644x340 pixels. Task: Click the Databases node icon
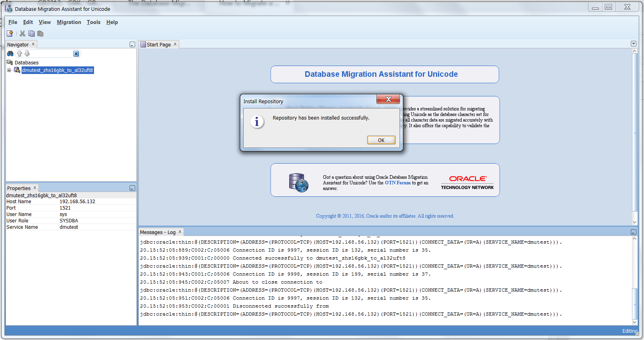[x=10, y=62]
